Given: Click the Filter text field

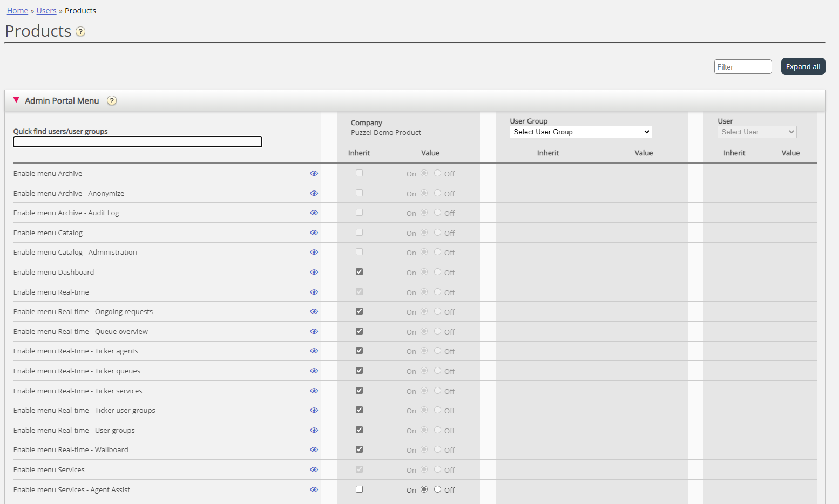Looking at the screenshot, I should [742, 67].
